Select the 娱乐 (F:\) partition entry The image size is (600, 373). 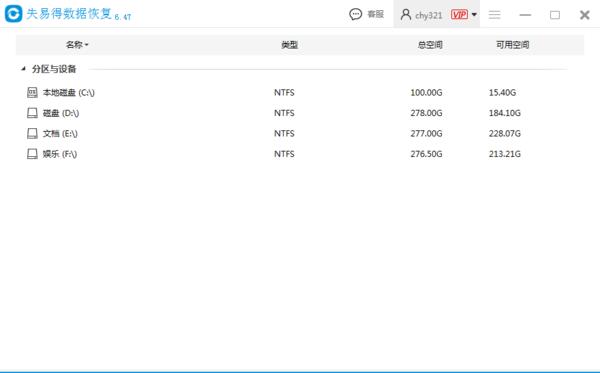300,154
